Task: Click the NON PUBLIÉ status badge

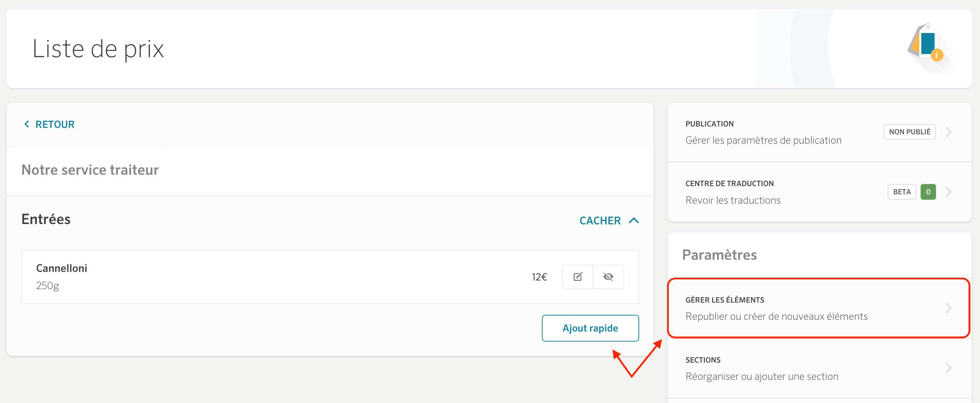Action: [909, 132]
